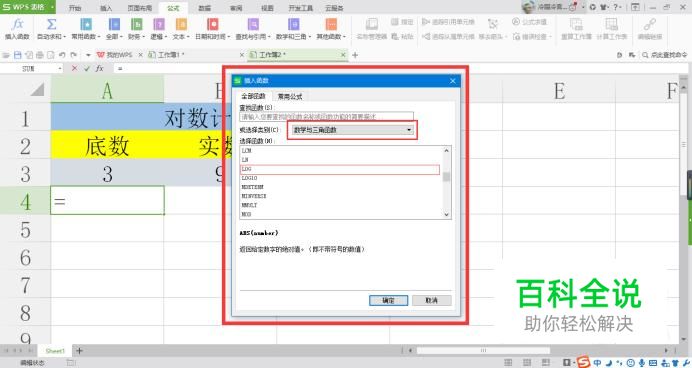692x368 pixels.
Task: Click the 错误检查 icon
Action: [516, 37]
